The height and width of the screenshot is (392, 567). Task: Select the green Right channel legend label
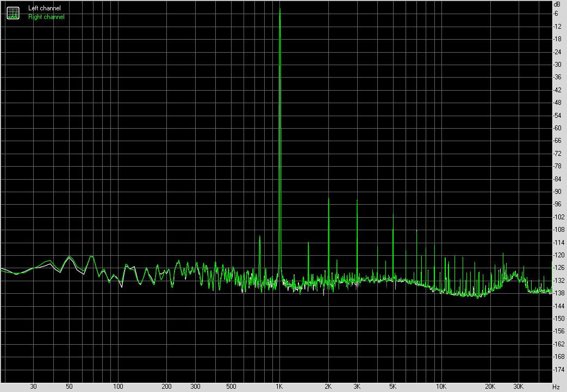46,17
